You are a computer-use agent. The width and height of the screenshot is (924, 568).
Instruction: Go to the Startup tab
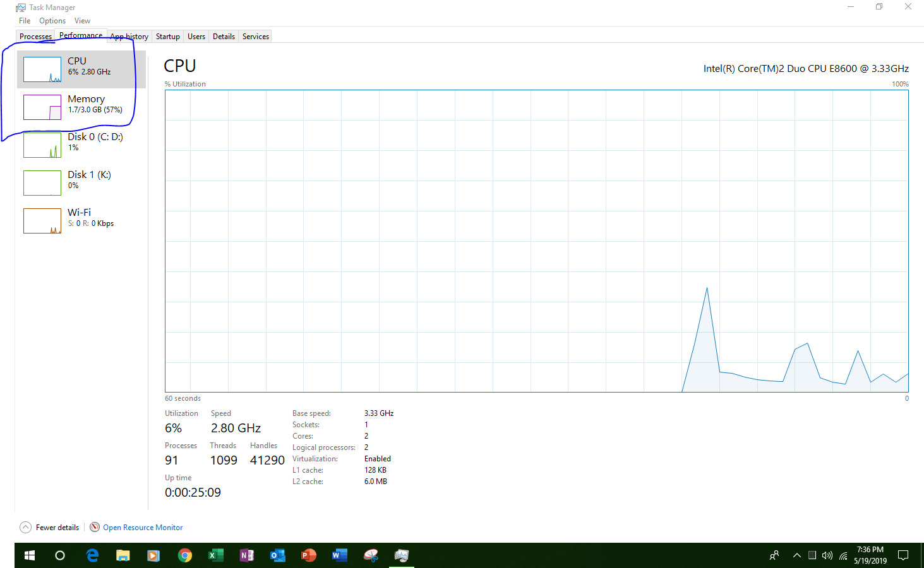168,37
